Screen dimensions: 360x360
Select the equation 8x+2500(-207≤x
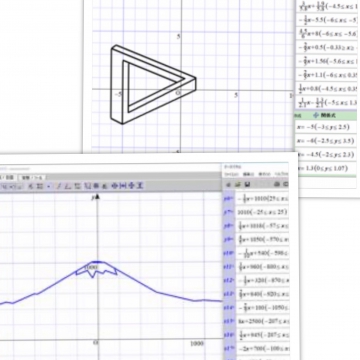[x=262, y=321]
